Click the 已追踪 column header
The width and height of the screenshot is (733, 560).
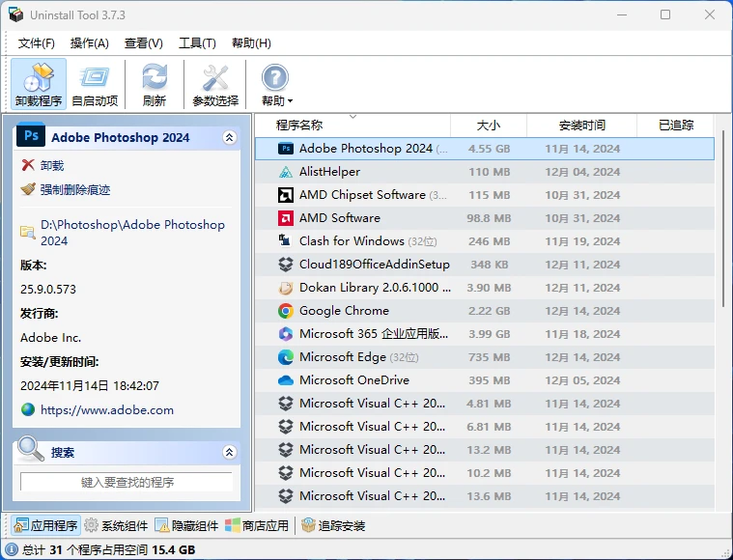[x=676, y=126]
